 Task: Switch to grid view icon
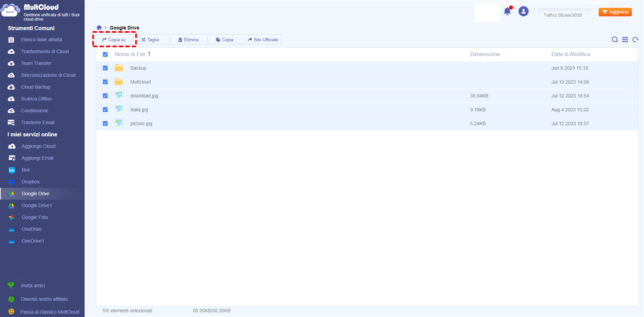point(625,40)
